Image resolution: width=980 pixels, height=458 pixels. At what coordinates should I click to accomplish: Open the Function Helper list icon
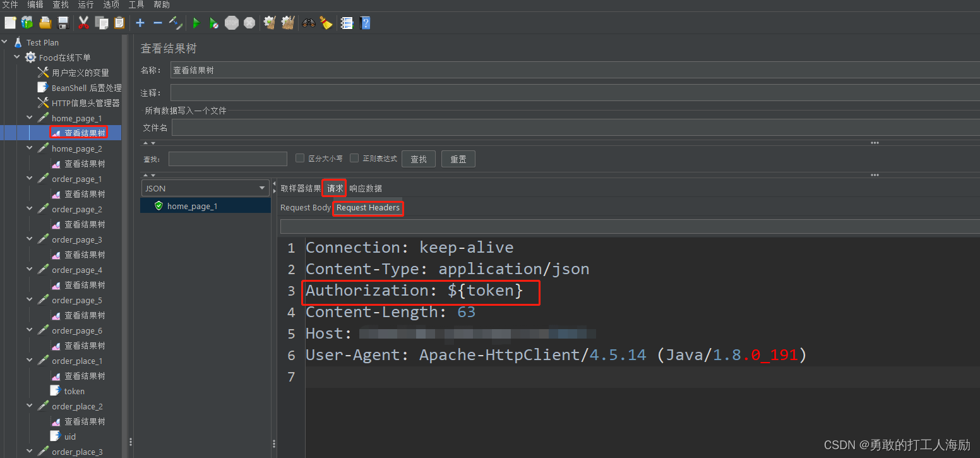[x=347, y=23]
